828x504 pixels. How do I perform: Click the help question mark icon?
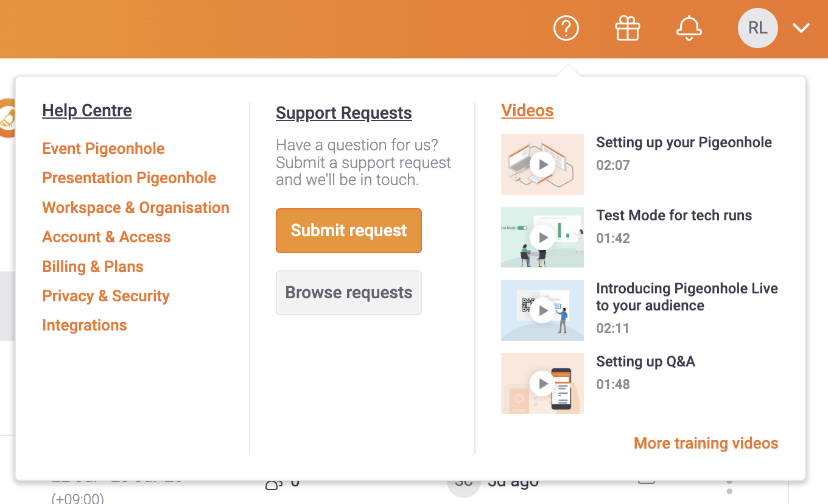point(566,28)
